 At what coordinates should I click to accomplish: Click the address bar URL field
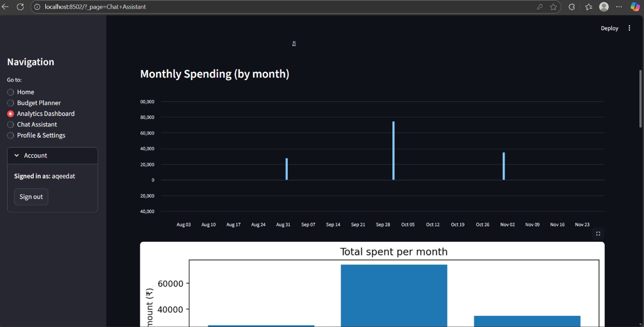282,7
